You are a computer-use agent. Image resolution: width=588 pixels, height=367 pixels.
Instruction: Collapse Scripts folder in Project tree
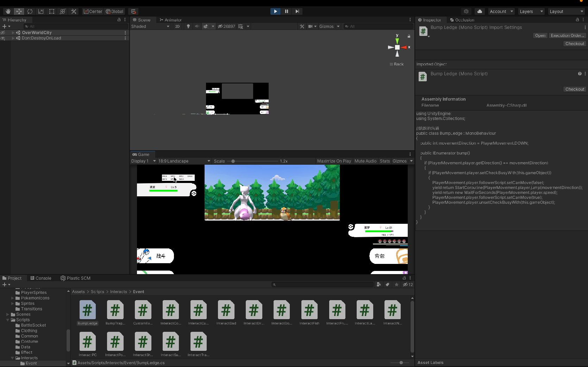tap(8, 320)
